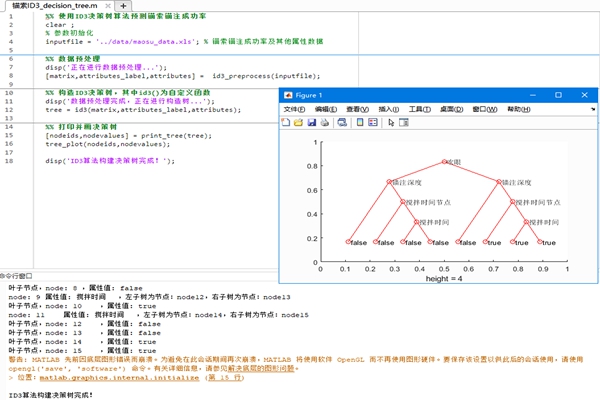Screen dimensions: 600x400
Task: Open the Property Inspector icon
Action: (404, 122)
